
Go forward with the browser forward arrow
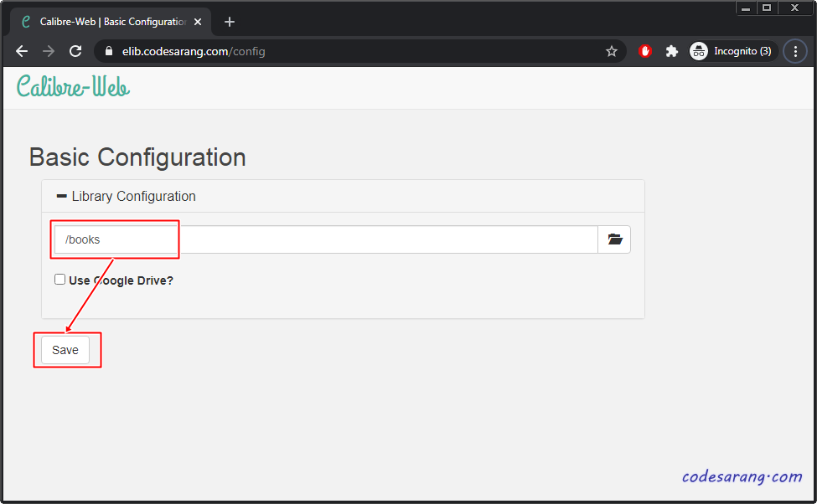(x=49, y=51)
